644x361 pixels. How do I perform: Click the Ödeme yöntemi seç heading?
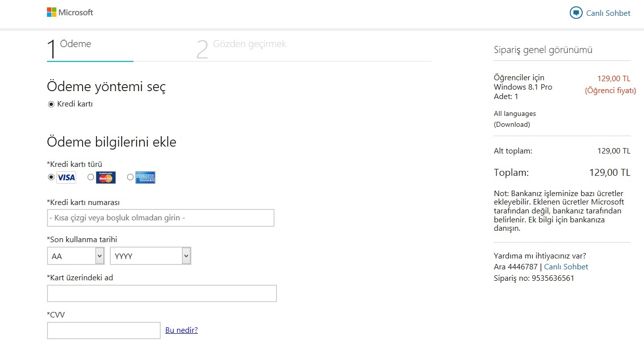[x=106, y=87]
